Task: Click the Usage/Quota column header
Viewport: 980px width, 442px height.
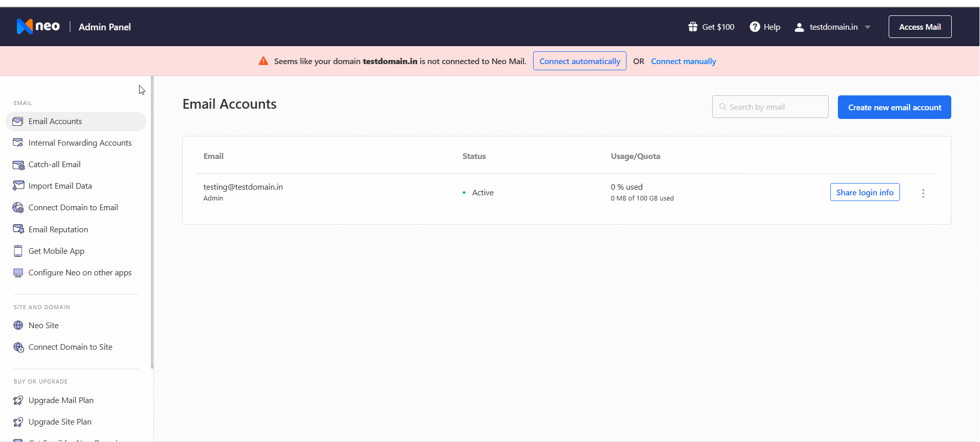Action: click(635, 156)
